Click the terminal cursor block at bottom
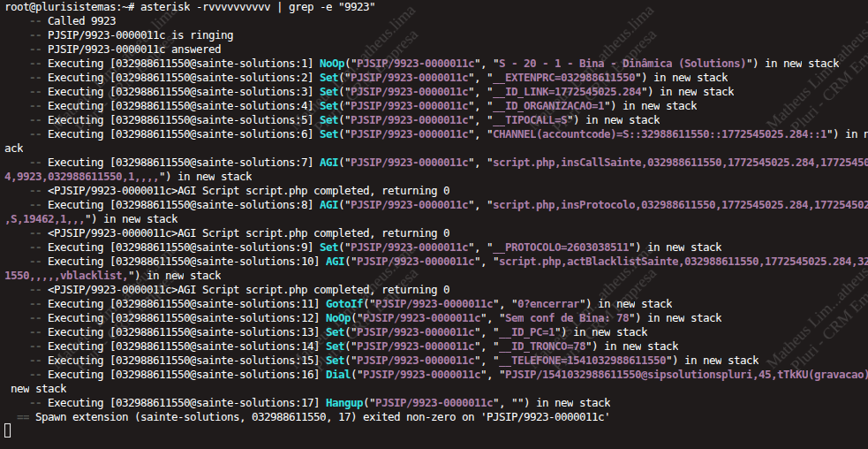The width and height of the screenshot is (868, 449). tap(7, 430)
